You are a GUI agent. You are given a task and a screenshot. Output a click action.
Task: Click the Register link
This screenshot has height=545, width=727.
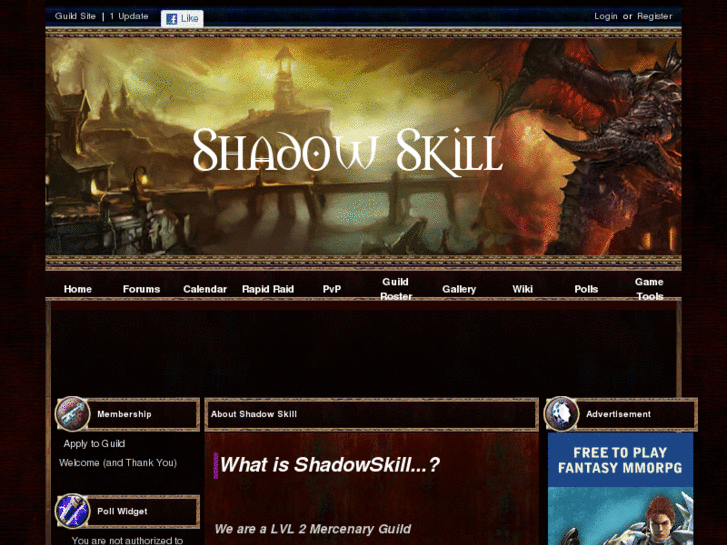click(654, 16)
